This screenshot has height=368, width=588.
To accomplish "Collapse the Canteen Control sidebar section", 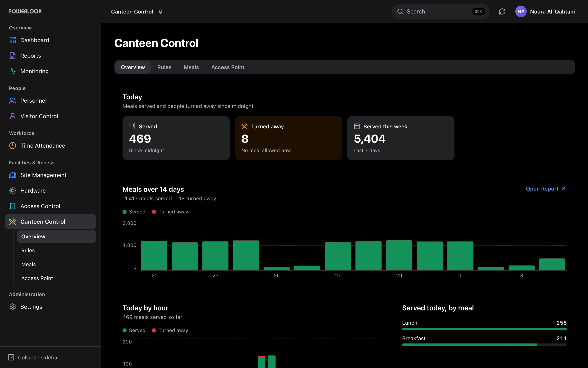I will coord(50,222).
